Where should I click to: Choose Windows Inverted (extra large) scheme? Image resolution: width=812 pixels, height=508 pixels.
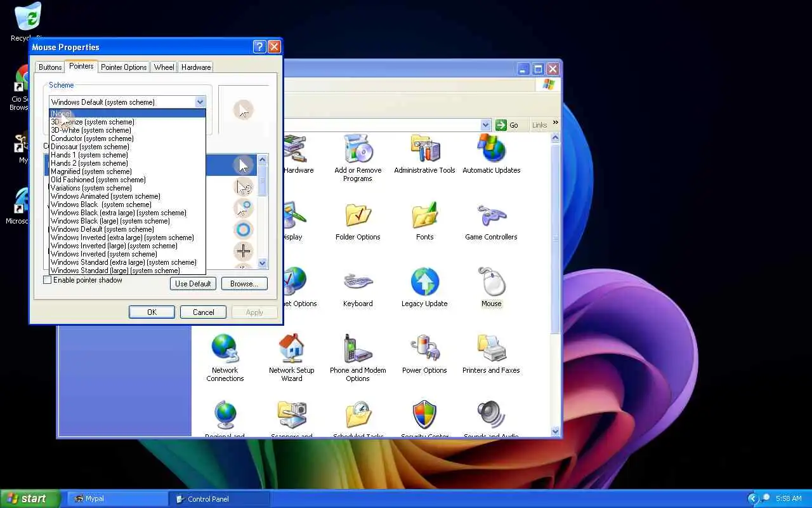click(128, 237)
